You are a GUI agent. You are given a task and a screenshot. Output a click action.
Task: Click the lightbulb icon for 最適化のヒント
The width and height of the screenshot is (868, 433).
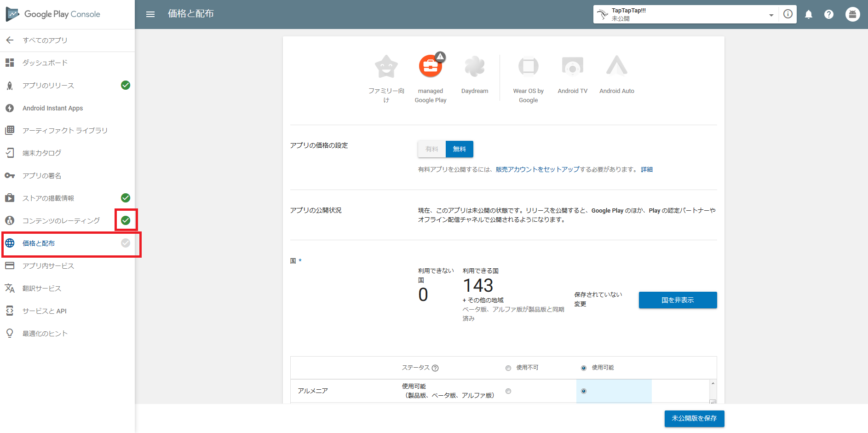[10, 333]
